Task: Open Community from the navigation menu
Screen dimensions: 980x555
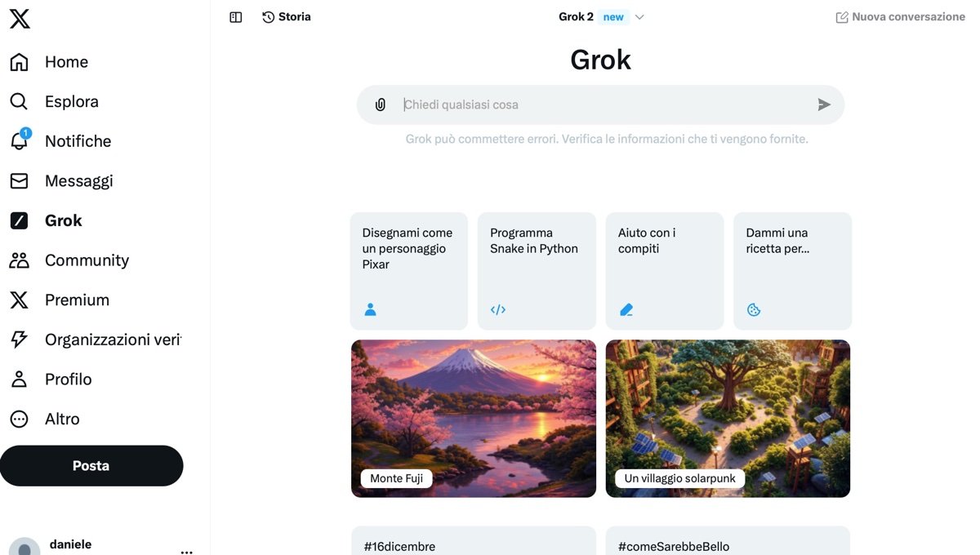Action: click(x=87, y=260)
